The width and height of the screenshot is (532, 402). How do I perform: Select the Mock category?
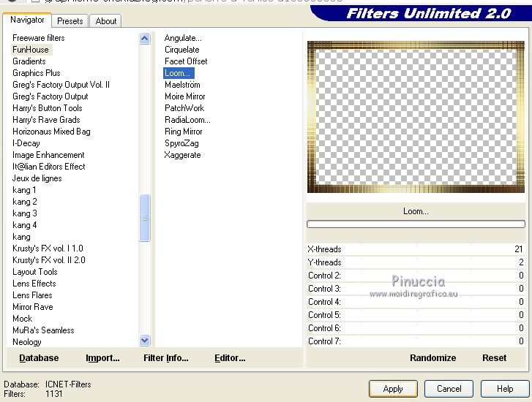coord(23,319)
